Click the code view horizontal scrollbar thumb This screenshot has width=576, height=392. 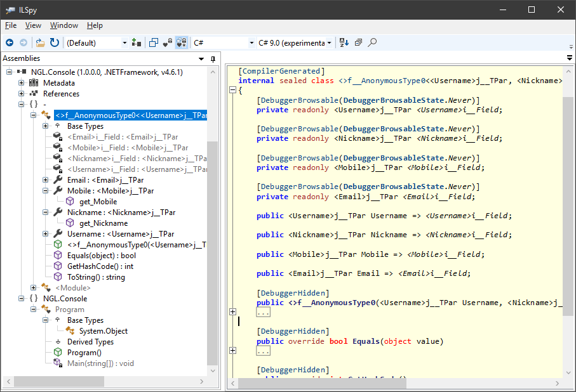click(x=322, y=383)
